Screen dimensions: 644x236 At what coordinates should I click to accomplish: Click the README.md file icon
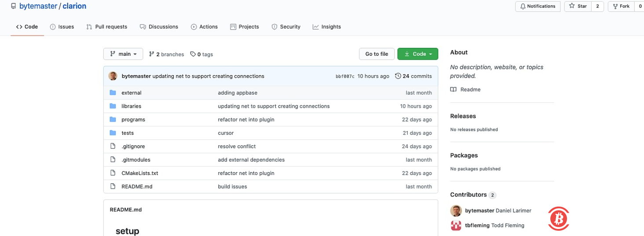(x=113, y=186)
